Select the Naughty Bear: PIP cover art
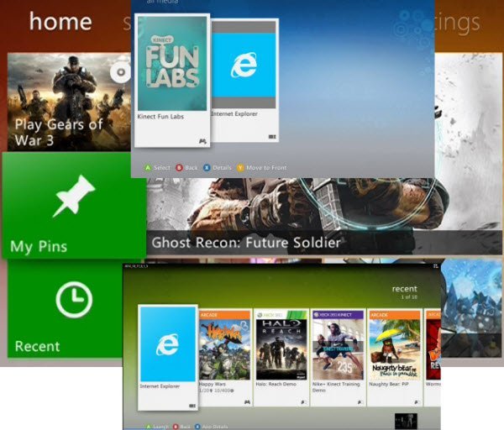 (x=395, y=349)
